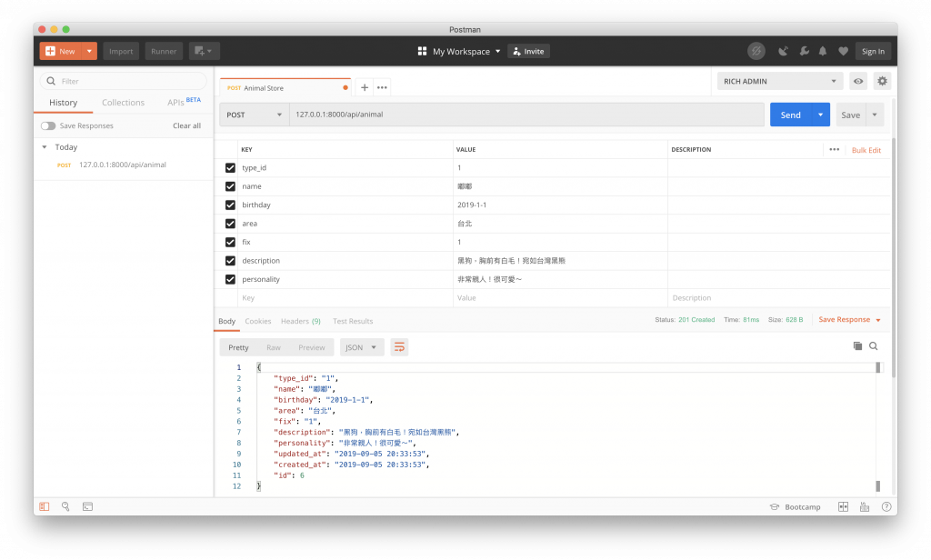Click the request URL field
The image size is (931, 560).
526,115
